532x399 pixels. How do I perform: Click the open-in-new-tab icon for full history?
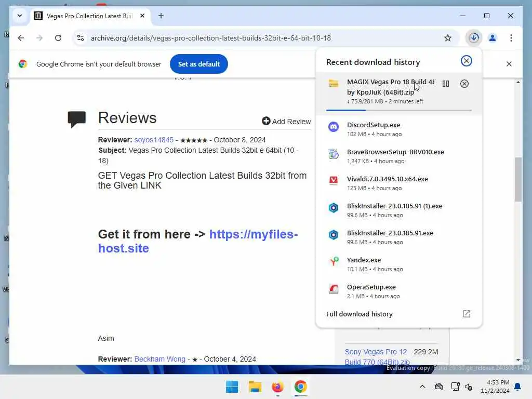[x=467, y=314]
